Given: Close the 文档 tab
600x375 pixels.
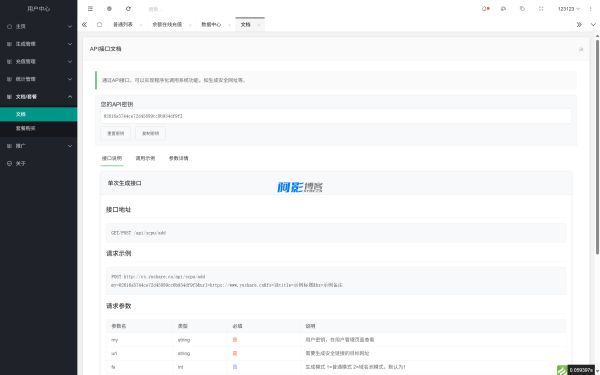Looking at the screenshot, I should (259, 25).
